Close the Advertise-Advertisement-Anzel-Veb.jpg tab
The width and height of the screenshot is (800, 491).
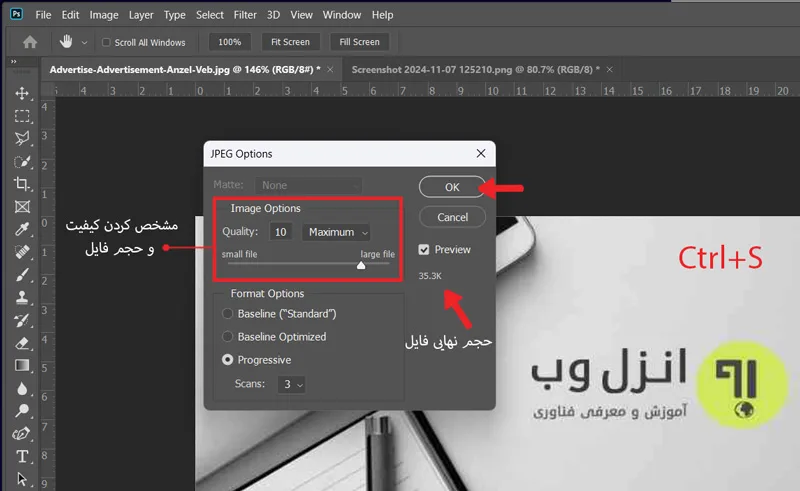(330, 69)
